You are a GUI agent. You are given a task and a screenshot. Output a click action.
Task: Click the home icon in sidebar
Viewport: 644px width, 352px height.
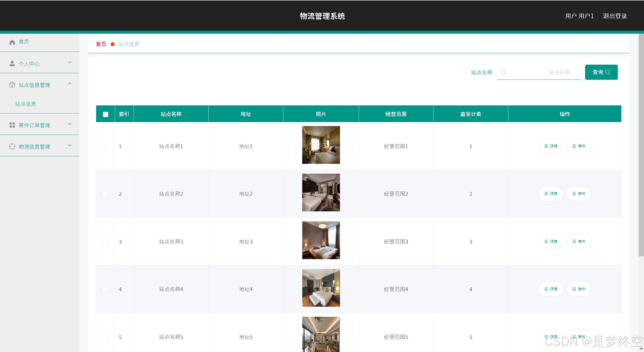tap(12, 42)
